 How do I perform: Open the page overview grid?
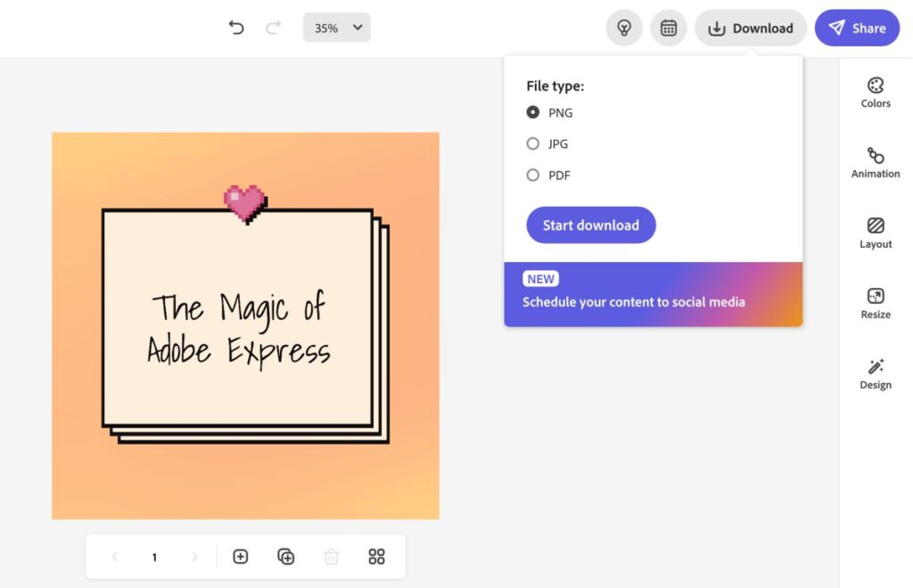(376, 556)
